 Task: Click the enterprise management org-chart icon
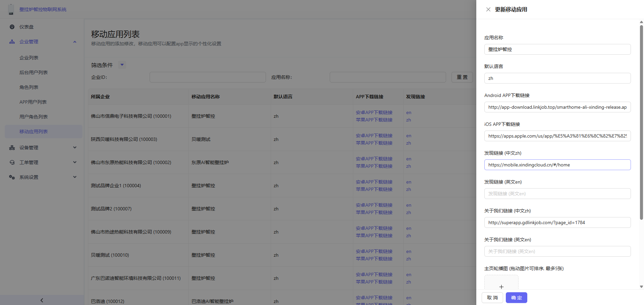pyautogui.click(x=12, y=42)
